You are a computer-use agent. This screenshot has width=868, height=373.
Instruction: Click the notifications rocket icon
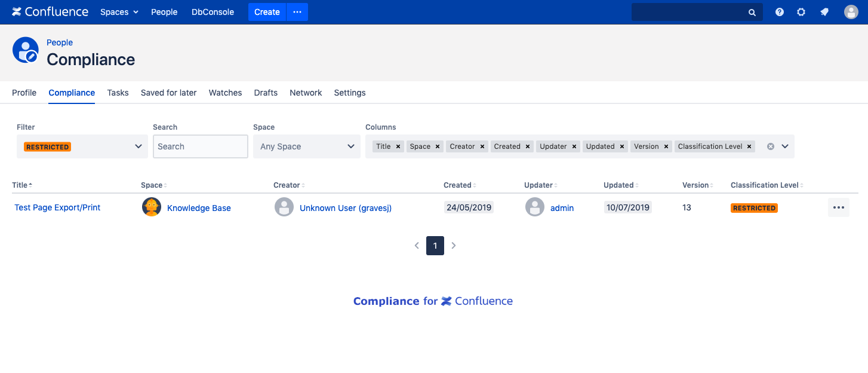[x=824, y=12]
